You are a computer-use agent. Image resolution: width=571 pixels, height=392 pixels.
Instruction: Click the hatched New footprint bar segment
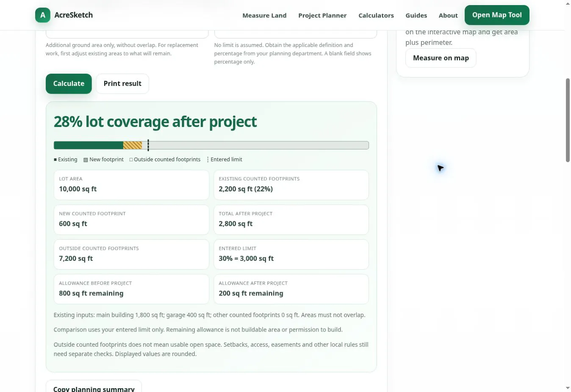(133, 145)
